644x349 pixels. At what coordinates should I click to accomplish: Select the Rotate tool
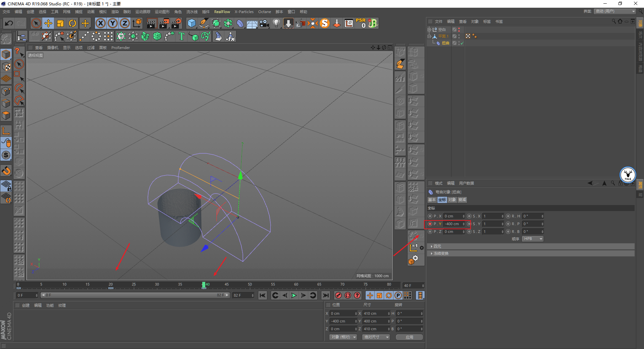click(x=72, y=23)
